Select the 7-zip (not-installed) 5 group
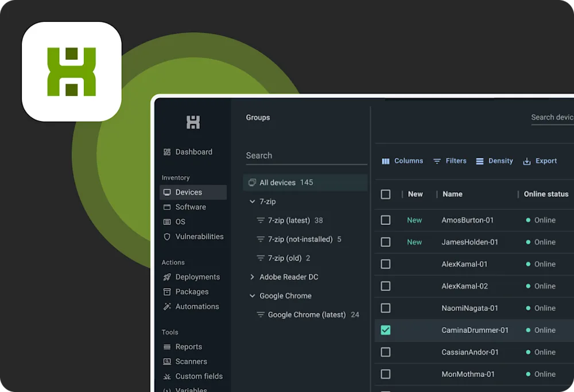Viewport: 574px width, 392px height. click(305, 239)
